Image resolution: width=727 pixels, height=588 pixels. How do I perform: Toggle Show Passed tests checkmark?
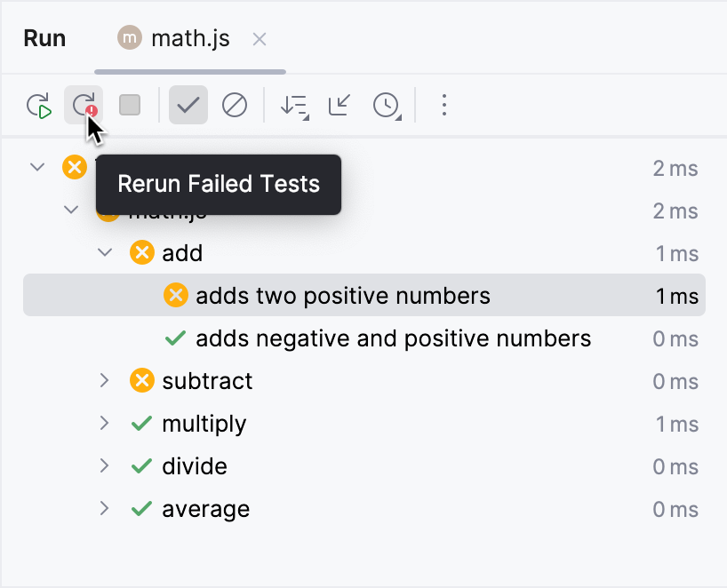click(x=188, y=105)
